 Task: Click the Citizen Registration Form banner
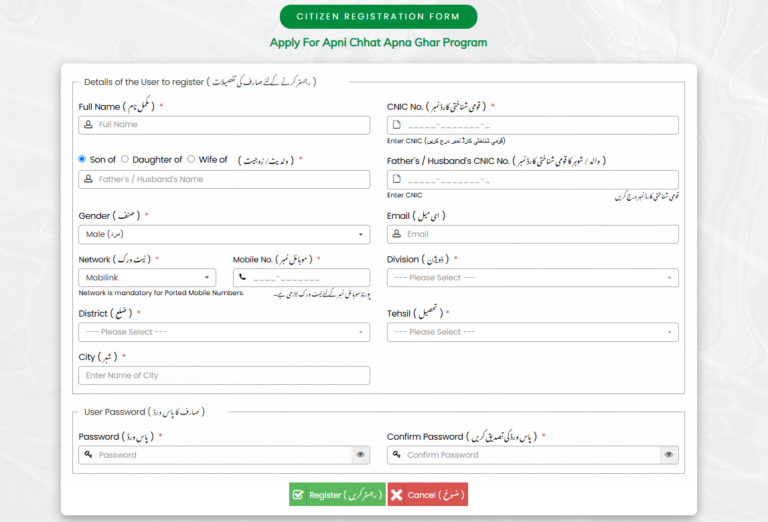point(378,17)
